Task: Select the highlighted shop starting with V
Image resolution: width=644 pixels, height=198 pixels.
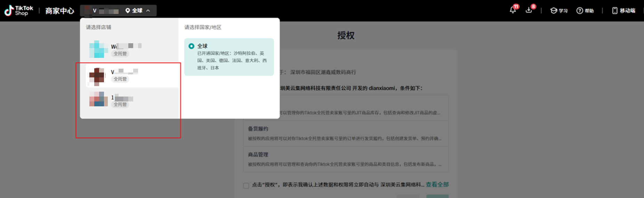Action: pyautogui.click(x=124, y=72)
